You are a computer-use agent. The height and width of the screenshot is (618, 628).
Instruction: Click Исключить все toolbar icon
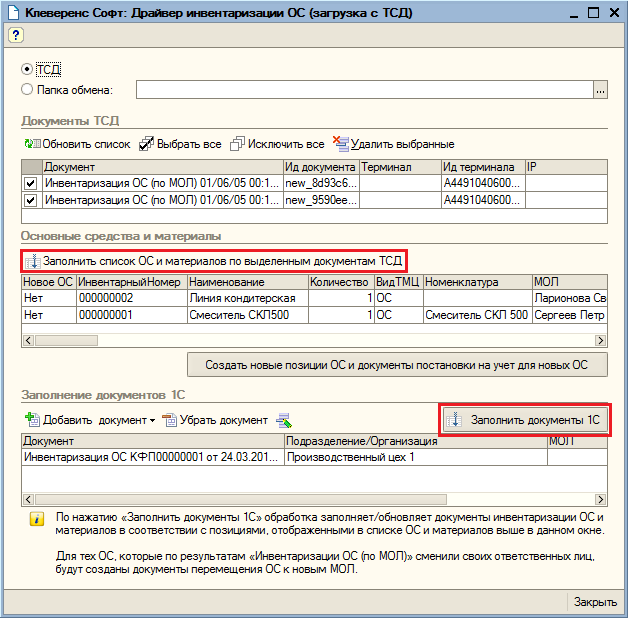(x=237, y=144)
